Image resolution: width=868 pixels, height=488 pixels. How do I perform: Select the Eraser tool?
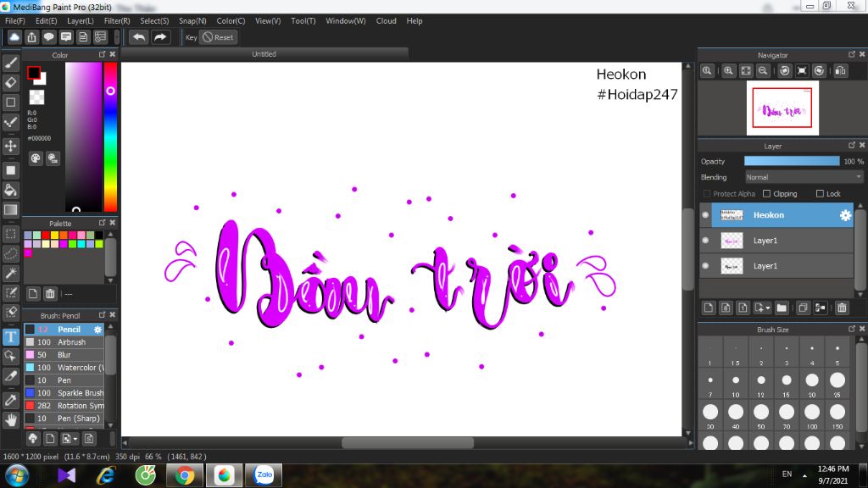coord(10,82)
